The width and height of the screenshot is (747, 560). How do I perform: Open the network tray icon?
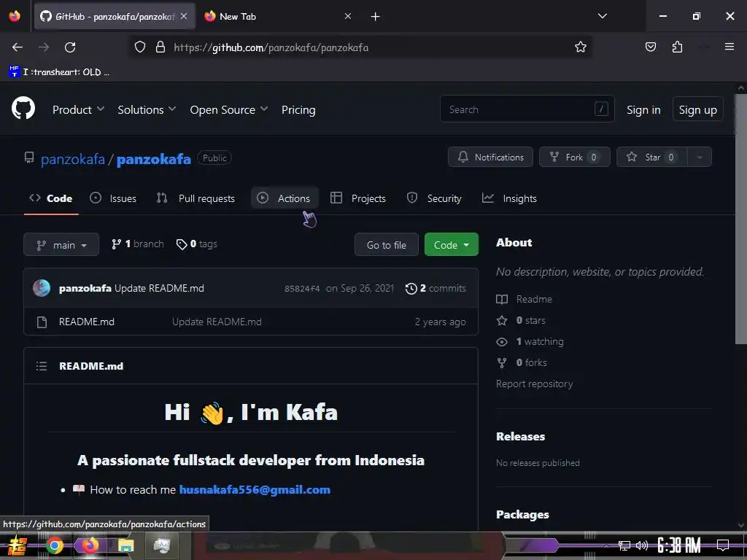click(624, 545)
